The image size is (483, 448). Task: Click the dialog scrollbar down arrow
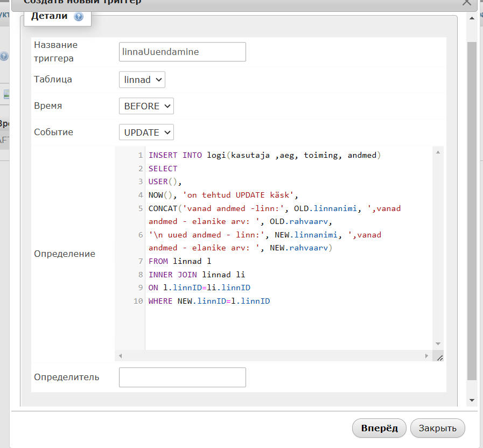click(x=472, y=400)
